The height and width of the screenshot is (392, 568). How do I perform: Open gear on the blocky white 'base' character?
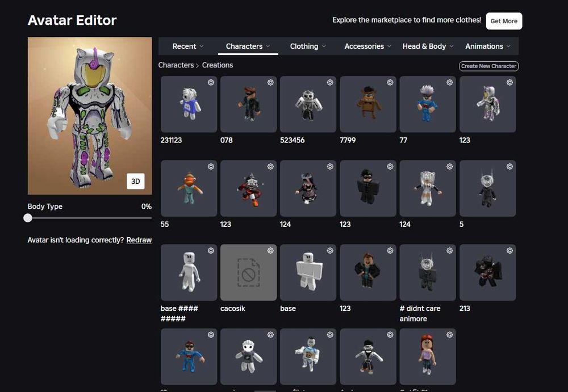330,251
